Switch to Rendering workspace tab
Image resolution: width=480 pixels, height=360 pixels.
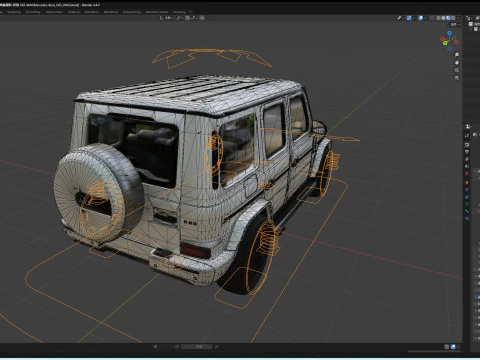(111, 12)
